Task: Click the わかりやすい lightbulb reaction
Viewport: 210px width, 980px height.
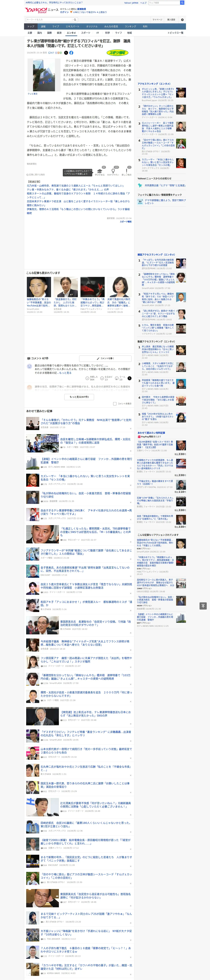Action: coord(113,172)
